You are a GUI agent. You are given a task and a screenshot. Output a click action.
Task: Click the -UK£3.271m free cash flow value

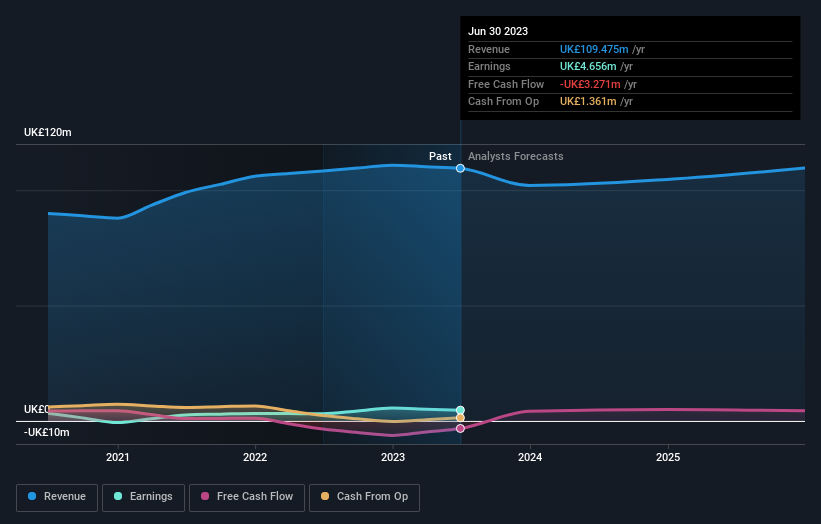pyautogui.click(x=590, y=84)
